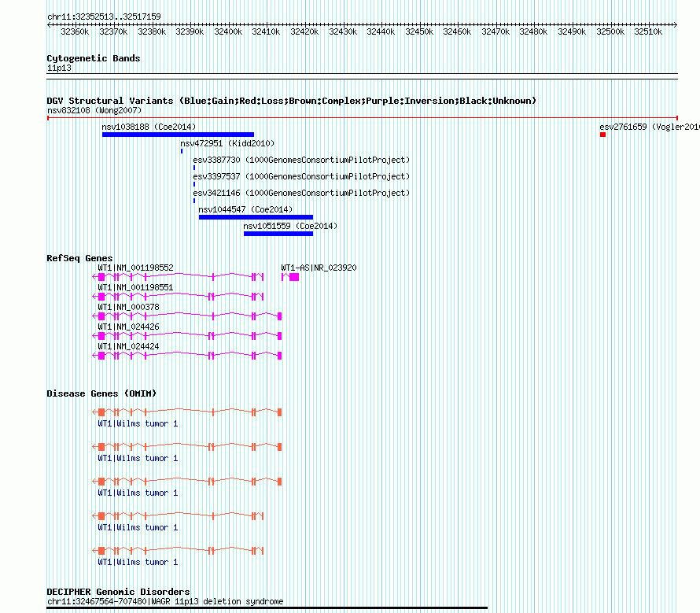Viewport: 700px width, 613px height.
Task: Click the WT1|NM_024426 transcript label
Action: coord(128,327)
